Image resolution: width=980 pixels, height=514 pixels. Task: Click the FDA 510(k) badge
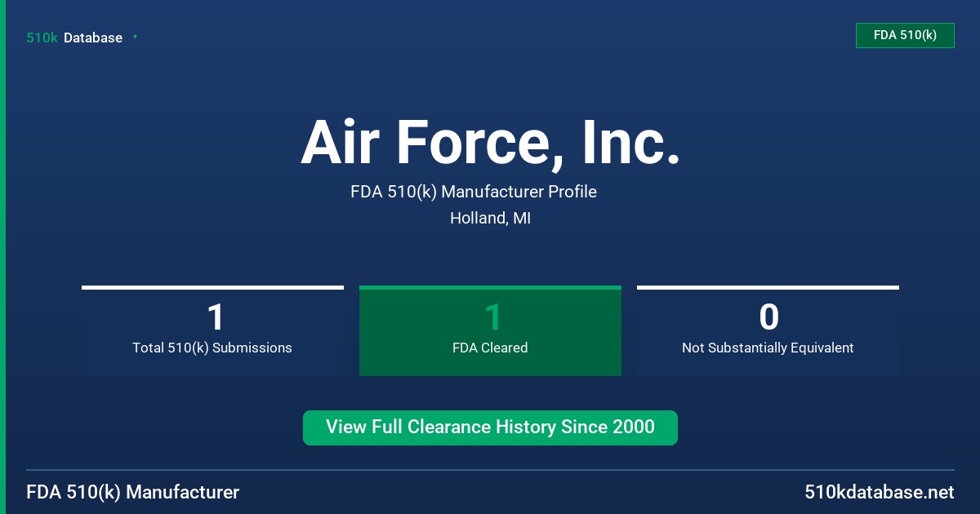pos(905,35)
